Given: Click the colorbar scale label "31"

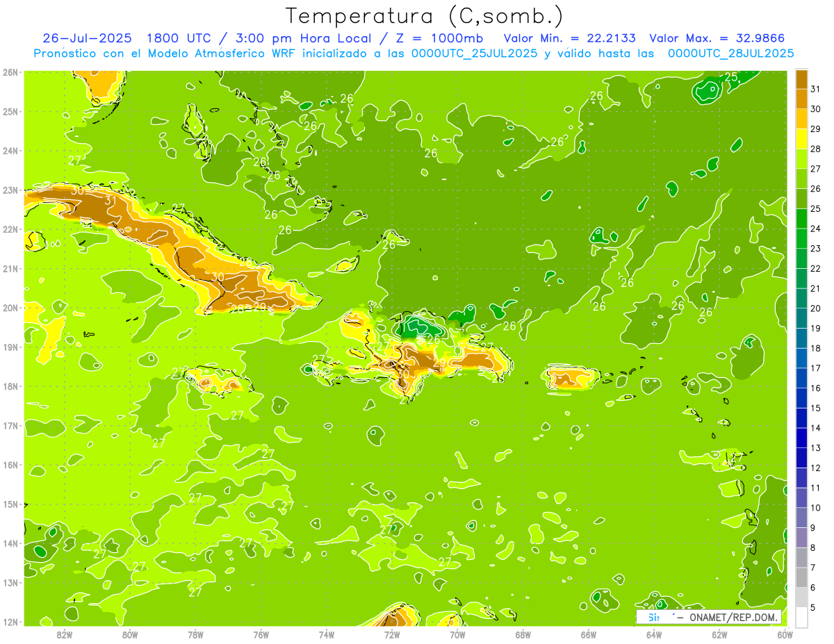Looking at the screenshot, I should (x=816, y=89).
